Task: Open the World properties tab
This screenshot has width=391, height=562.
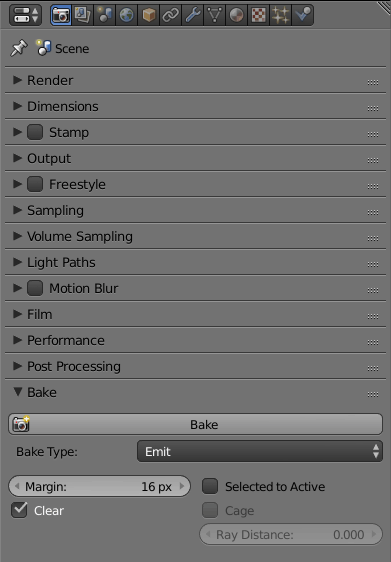Action: 127,15
